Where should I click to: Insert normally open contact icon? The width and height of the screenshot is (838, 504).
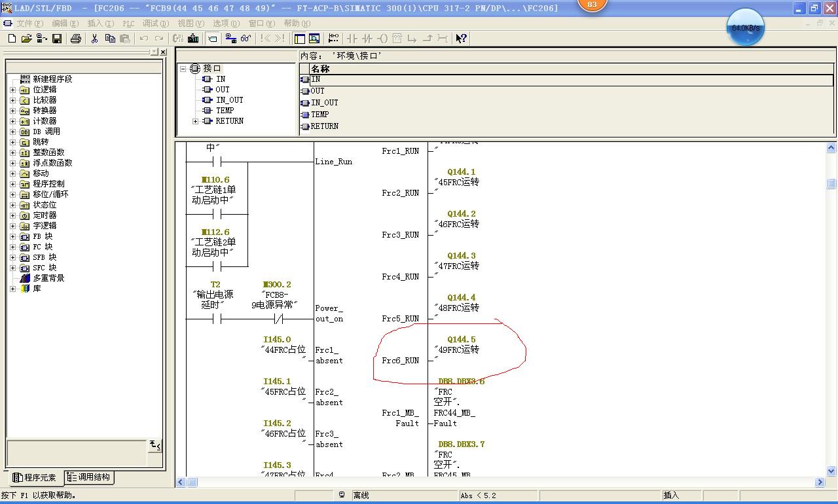352,39
